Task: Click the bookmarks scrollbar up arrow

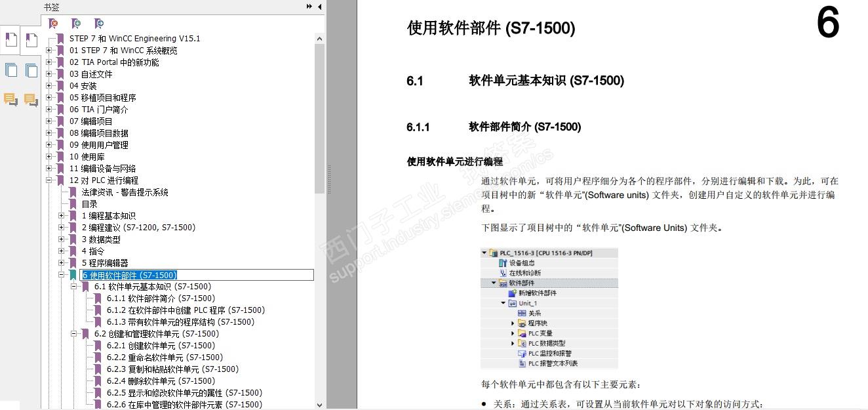Action: [x=320, y=39]
